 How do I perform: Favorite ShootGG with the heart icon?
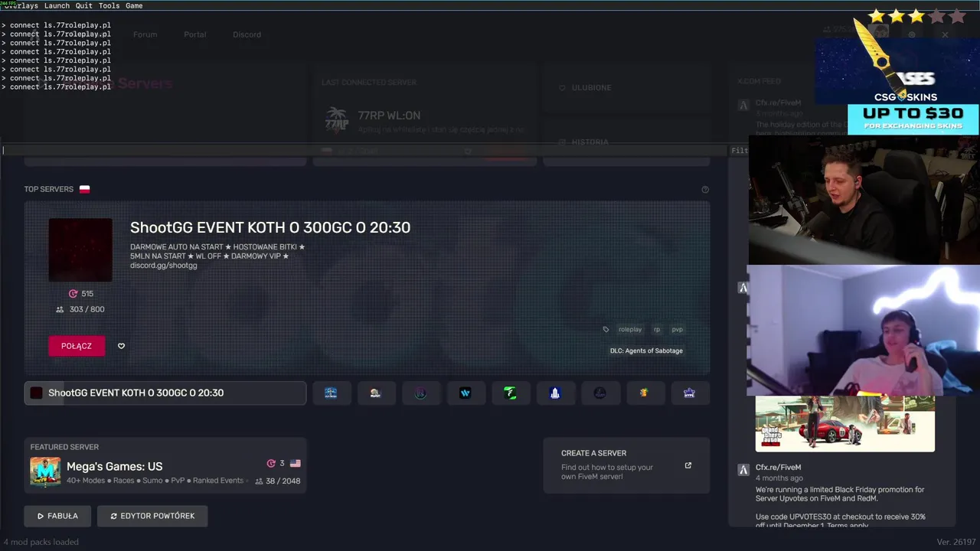[x=121, y=346]
